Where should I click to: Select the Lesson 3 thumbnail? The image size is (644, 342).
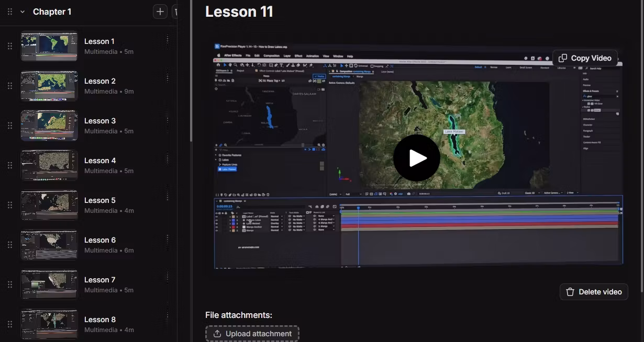[x=49, y=126]
